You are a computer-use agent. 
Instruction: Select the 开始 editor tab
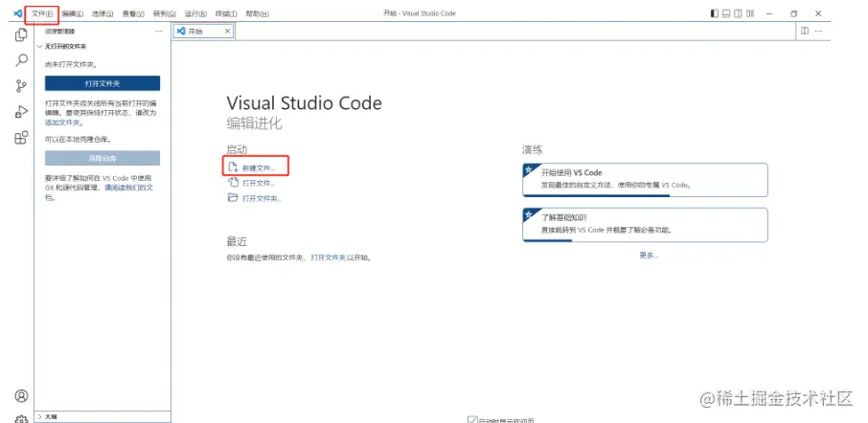coord(203,32)
